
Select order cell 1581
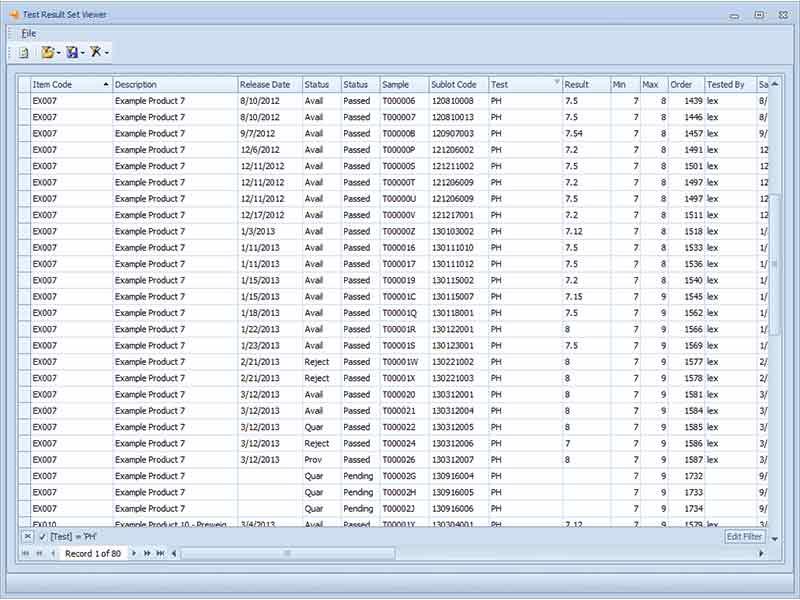click(686, 395)
